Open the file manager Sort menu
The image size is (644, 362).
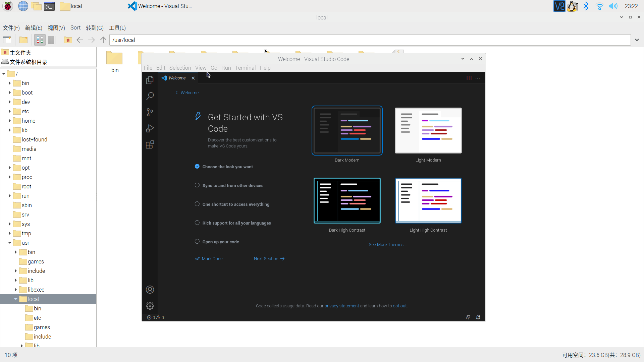coord(75,28)
